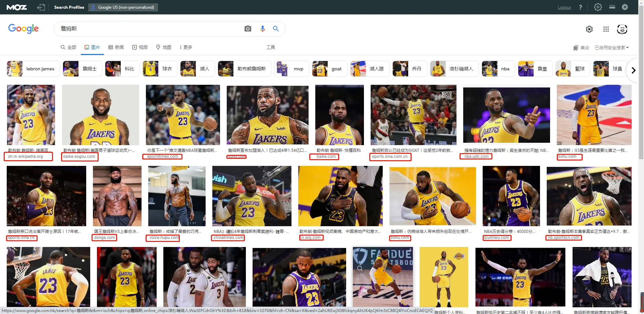Open the Google account avatar
The image size is (644, 314).
click(x=622, y=29)
